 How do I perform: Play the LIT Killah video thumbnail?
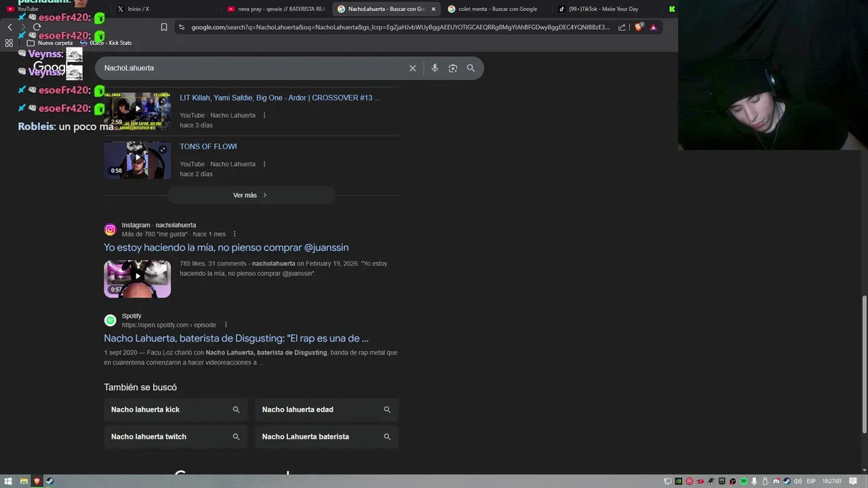coord(138,111)
